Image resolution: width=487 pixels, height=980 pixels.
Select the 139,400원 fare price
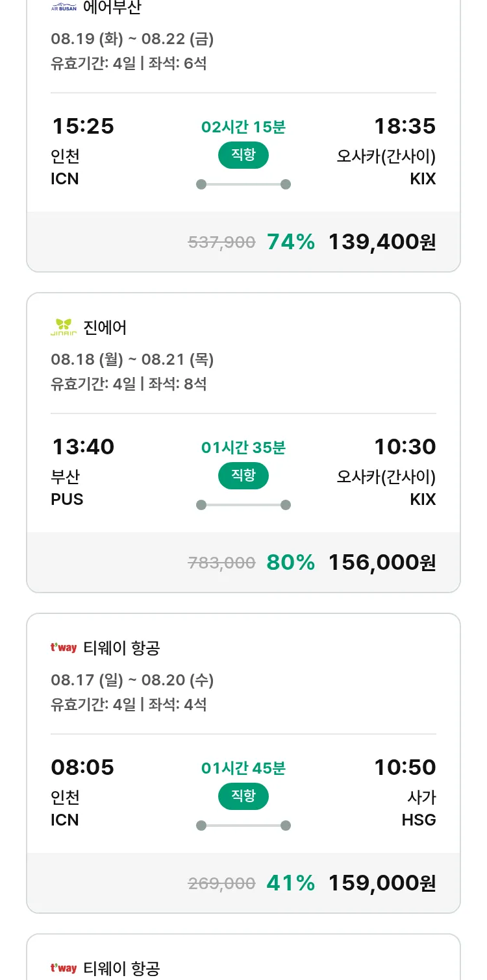pos(382,242)
